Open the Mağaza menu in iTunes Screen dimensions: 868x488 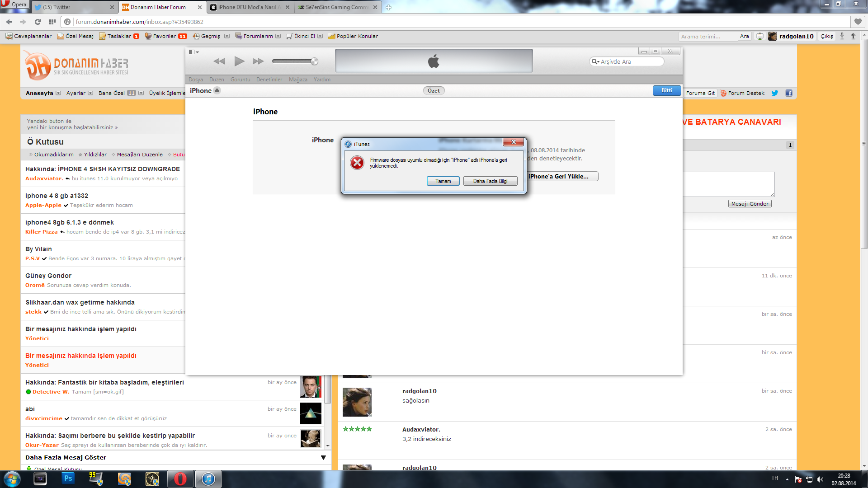coord(298,80)
